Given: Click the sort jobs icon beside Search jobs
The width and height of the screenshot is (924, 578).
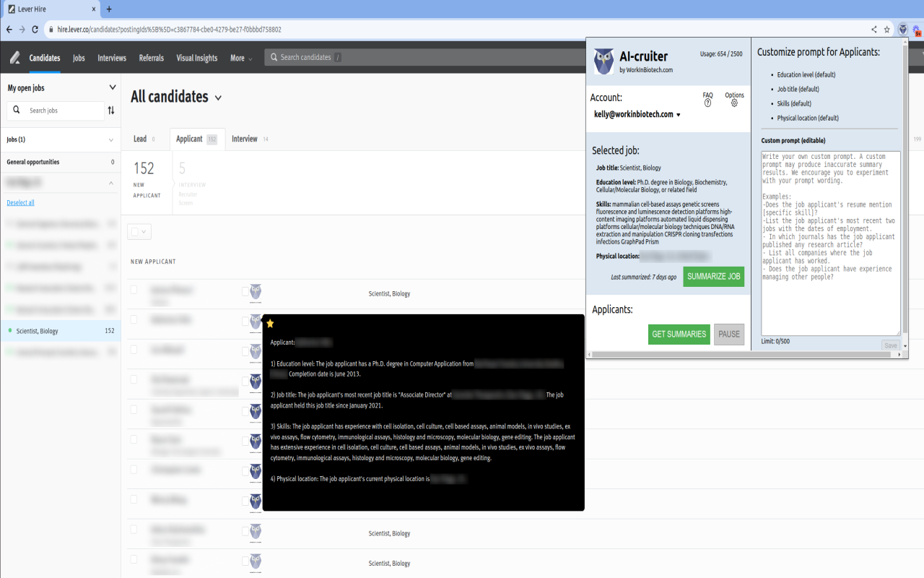Looking at the screenshot, I should coord(111,111).
